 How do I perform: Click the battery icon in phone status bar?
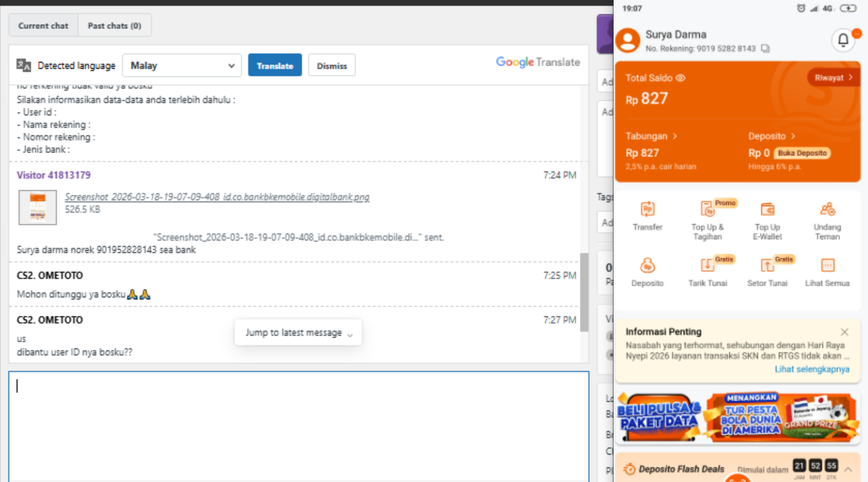tap(847, 8)
